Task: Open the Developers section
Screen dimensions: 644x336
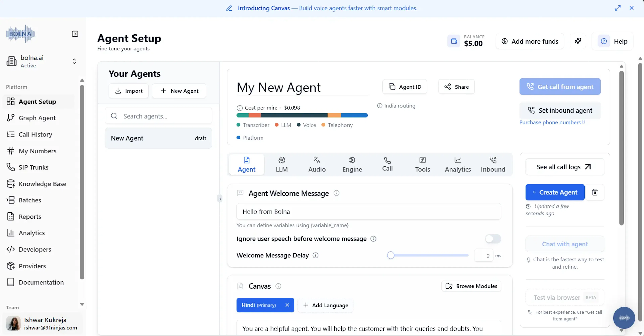Action: tap(39, 249)
